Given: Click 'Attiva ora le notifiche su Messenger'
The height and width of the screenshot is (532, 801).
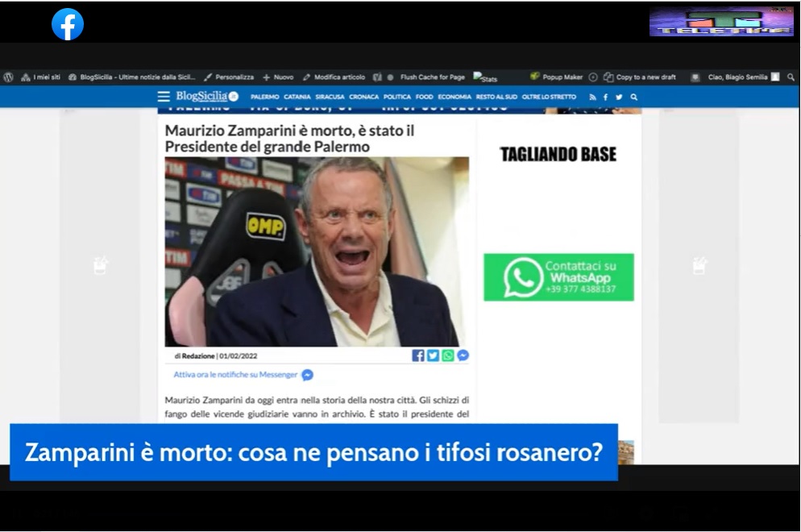Looking at the screenshot, I should [235, 375].
